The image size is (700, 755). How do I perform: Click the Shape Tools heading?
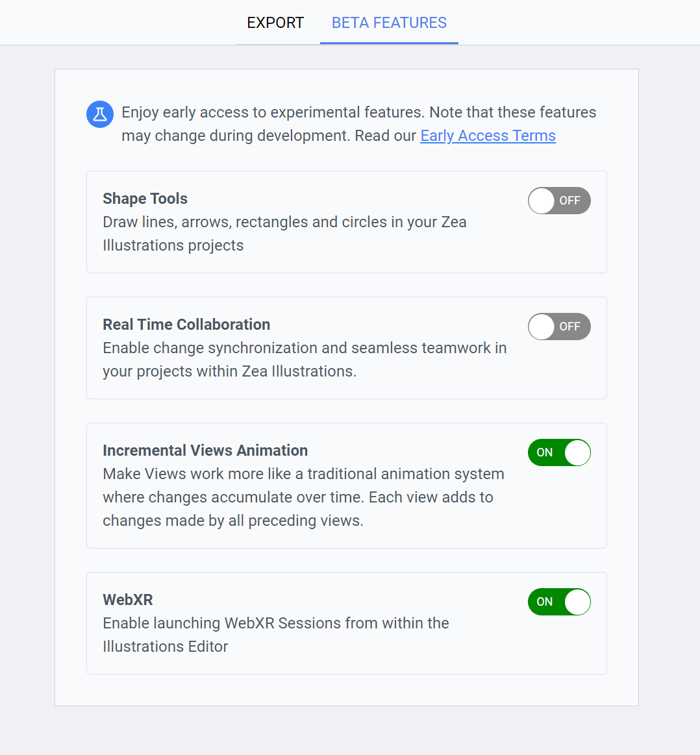tap(145, 199)
